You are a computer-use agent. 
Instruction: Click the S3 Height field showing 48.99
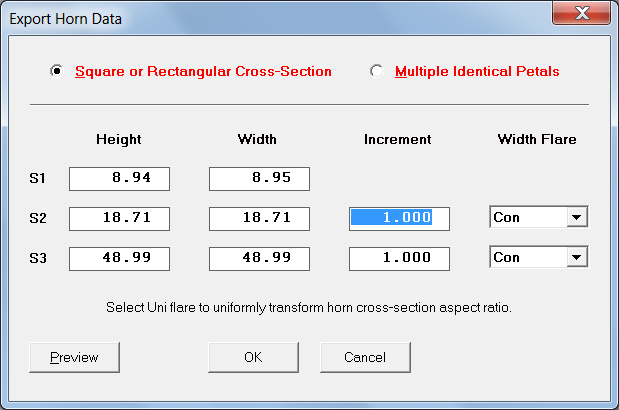[120, 259]
